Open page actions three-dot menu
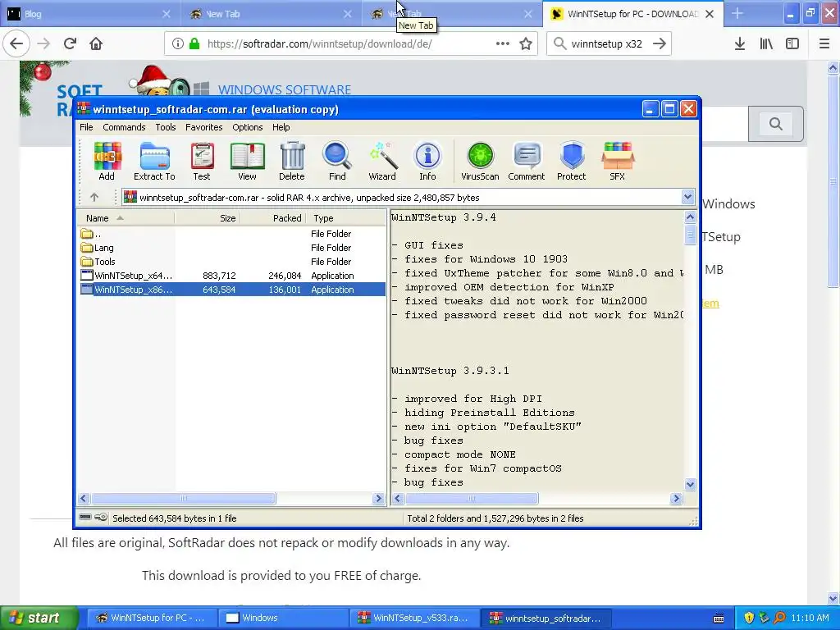Image resolution: width=840 pixels, height=630 pixels. 503,43
